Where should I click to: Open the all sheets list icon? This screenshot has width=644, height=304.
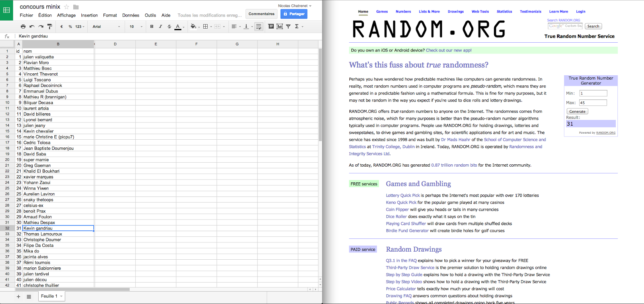tap(29, 296)
